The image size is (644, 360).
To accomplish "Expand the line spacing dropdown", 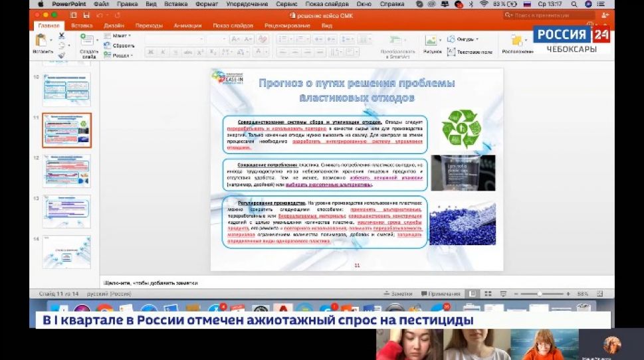I will 347,39.
